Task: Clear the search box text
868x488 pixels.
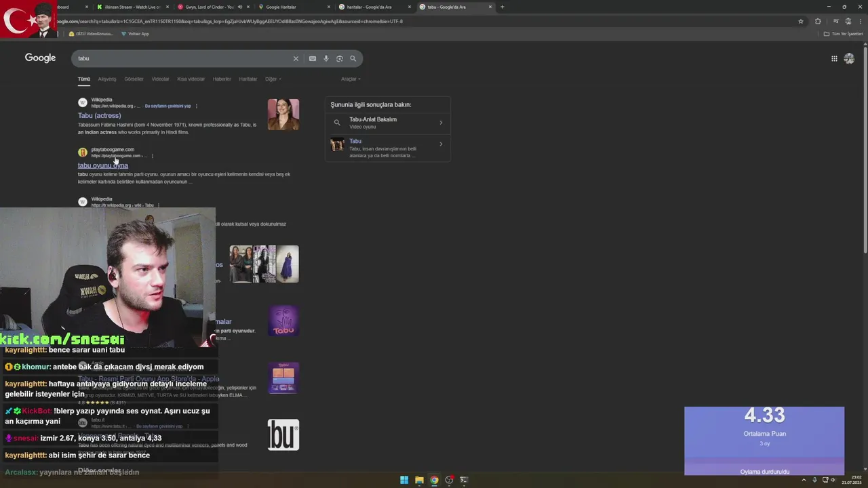Action: pos(296,58)
